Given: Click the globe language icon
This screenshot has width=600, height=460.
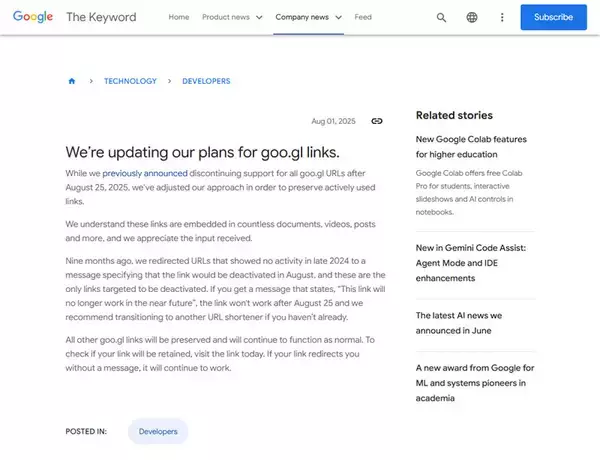Looking at the screenshot, I should tap(471, 17).
